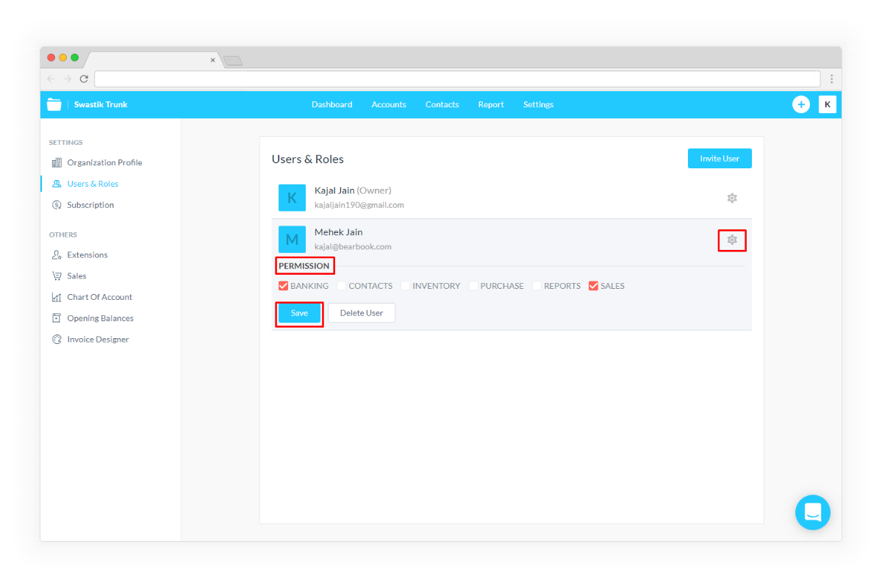Image resolution: width=882 pixels, height=588 pixels.
Task: Open Chart Of Account link
Action: click(99, 298)
